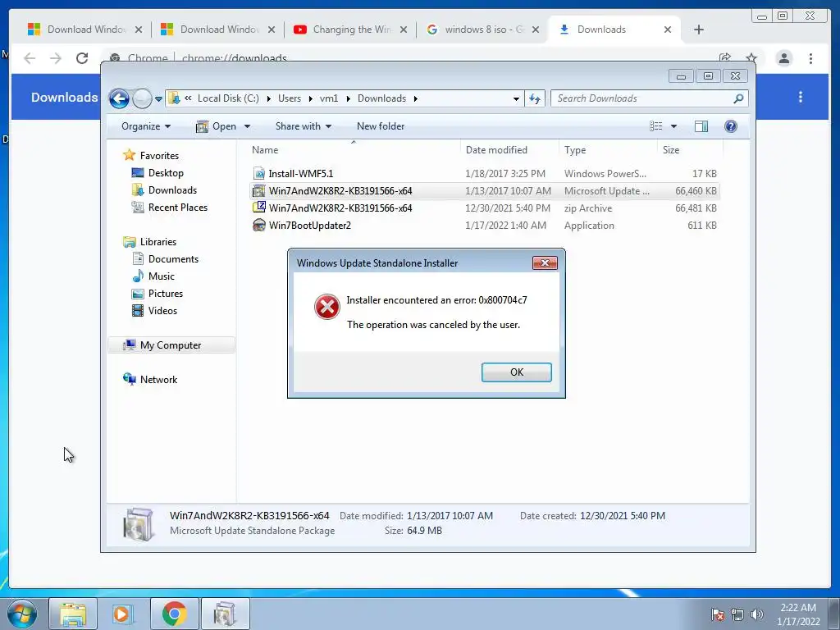Click the zip archive file icon
The height and width of the screenshot is (630, 840).
[259, 208]
